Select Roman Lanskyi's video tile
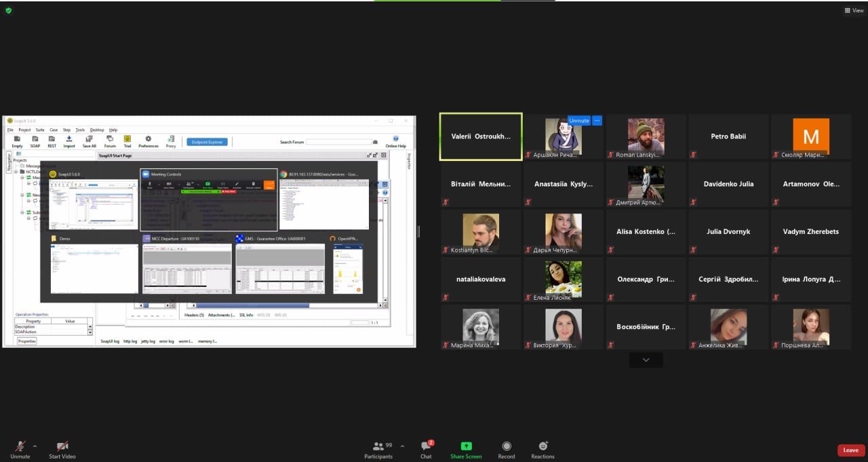Screen dimensions: 868x462 646,136
